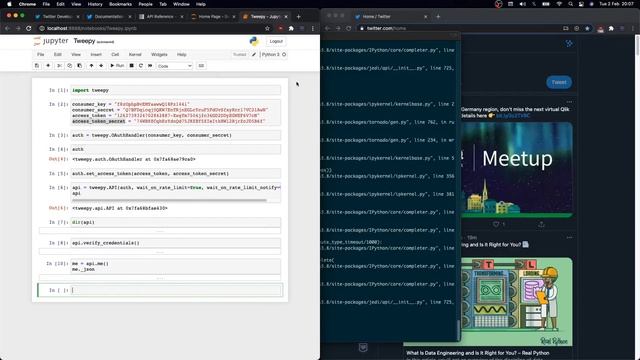The height and width of the screenshot is (360, 640).
Task: Select the Home / Twitter browser tab
Action: coord(391,17)
